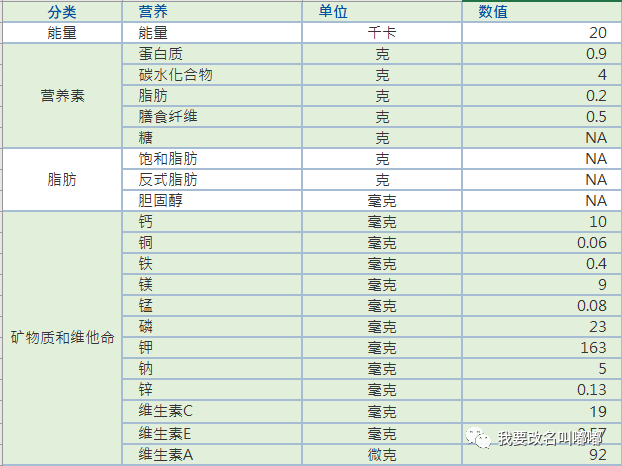Select the 千卡 unit cell

coord(382,33)
